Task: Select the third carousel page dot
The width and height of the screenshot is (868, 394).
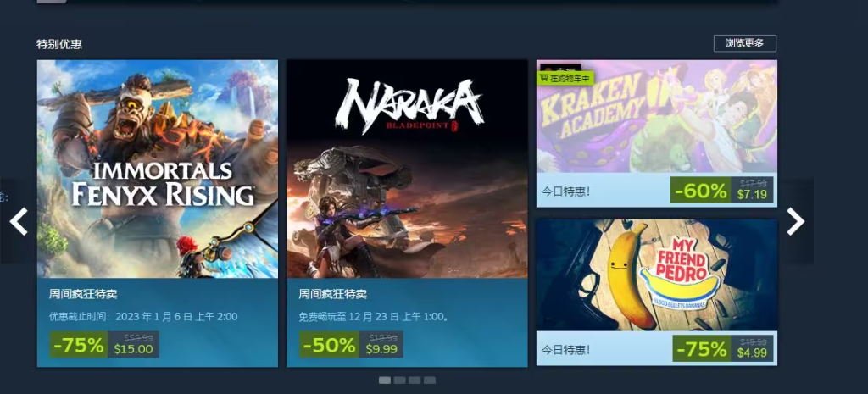Action: (415, 380)
